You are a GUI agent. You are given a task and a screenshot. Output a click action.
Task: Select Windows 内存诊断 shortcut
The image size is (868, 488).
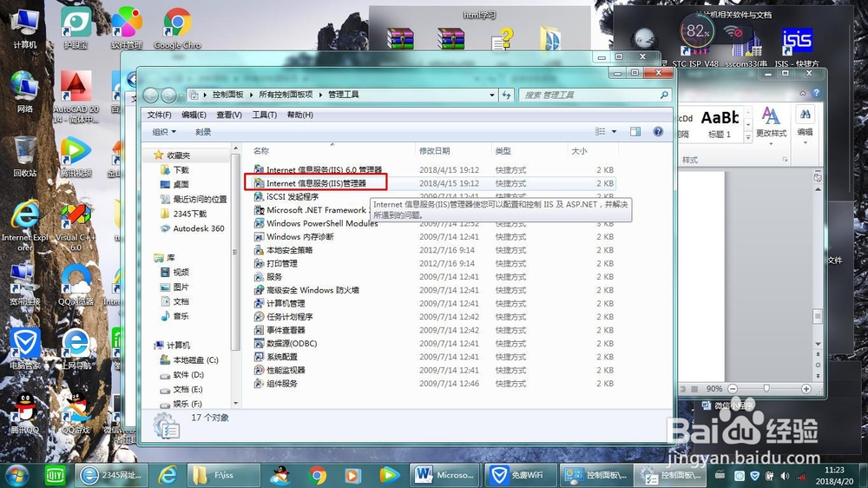pos(293,236)
